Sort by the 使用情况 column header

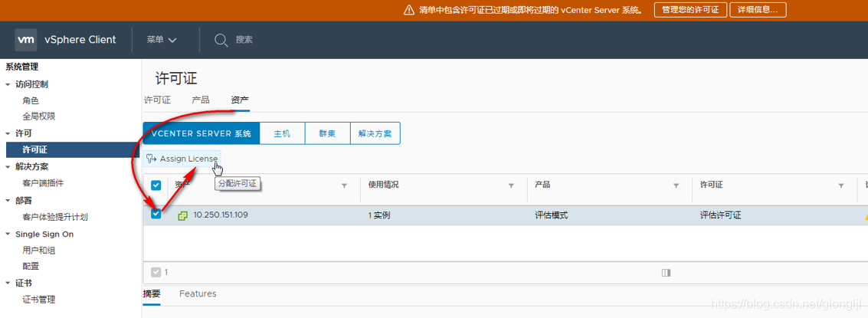click(383, 185)
